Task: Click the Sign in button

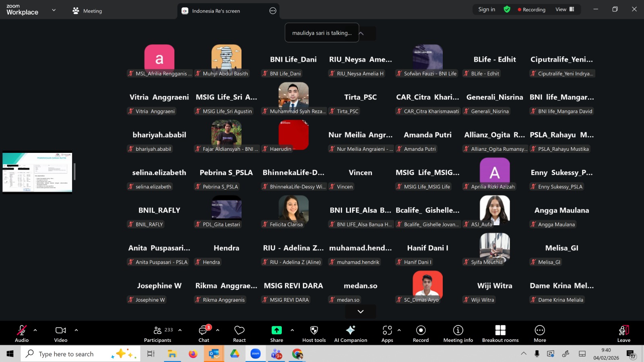Action: (487, 9)
